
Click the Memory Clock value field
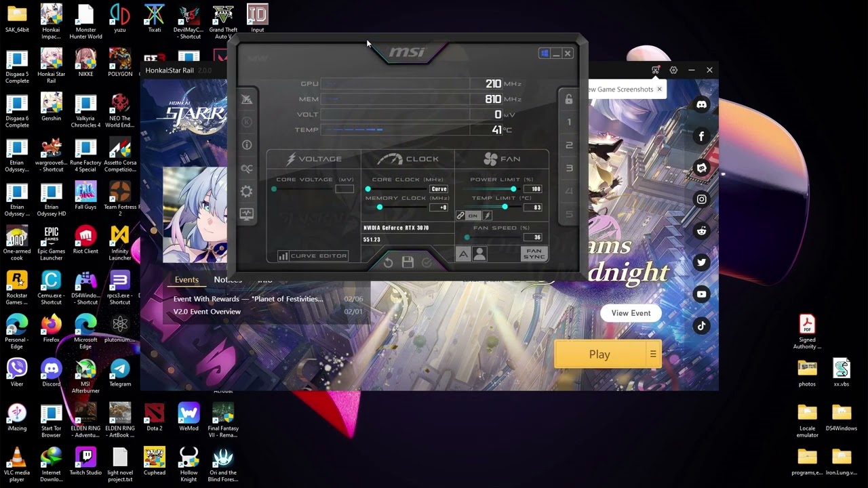coord(439,207)
